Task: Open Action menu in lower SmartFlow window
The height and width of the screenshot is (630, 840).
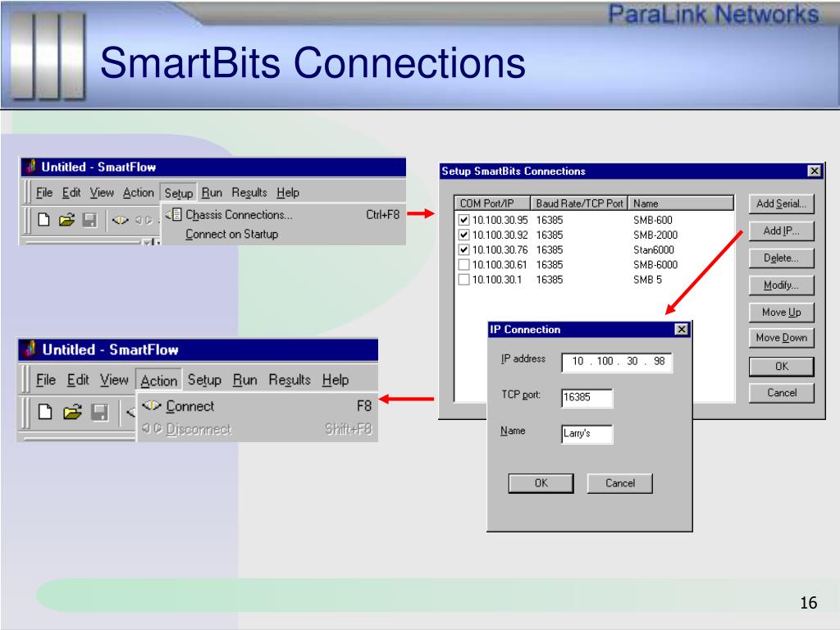Action: click(x=158, y=381)
